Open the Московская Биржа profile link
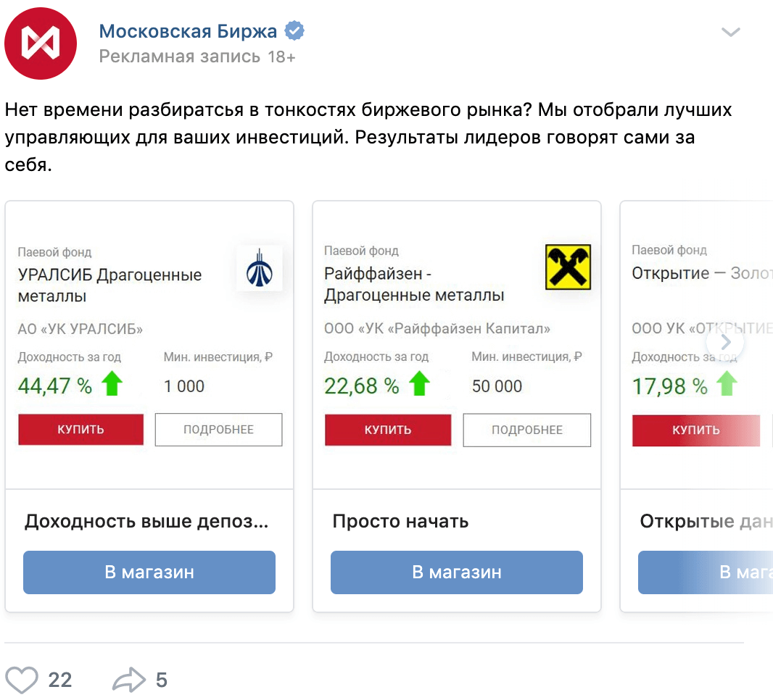The width and height of the screenshot is (773, 700). click(188, 31)
